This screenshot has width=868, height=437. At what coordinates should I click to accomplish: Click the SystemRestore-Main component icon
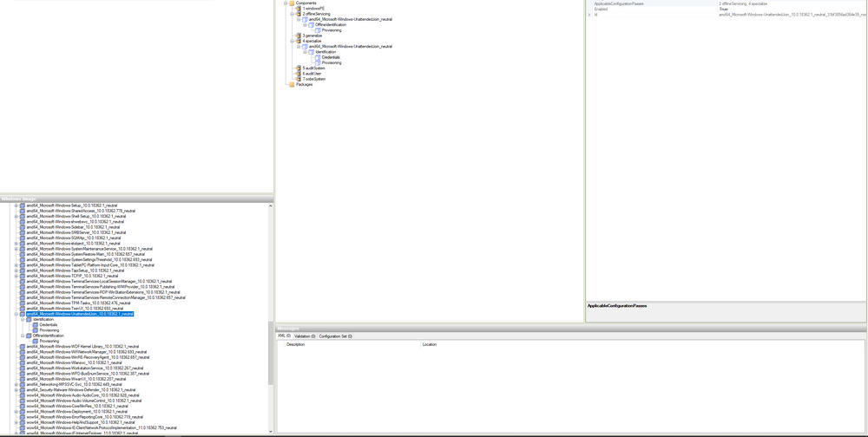click(x=23, y=254)
